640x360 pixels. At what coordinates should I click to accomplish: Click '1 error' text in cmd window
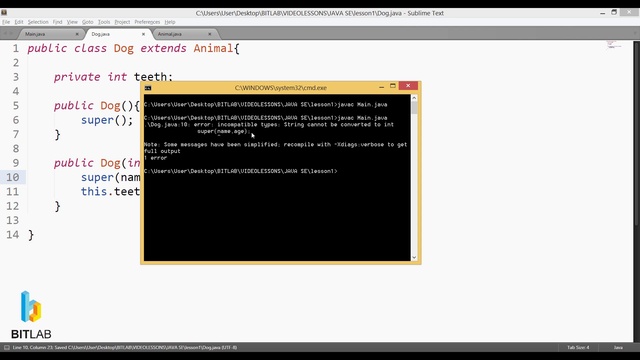156,158
